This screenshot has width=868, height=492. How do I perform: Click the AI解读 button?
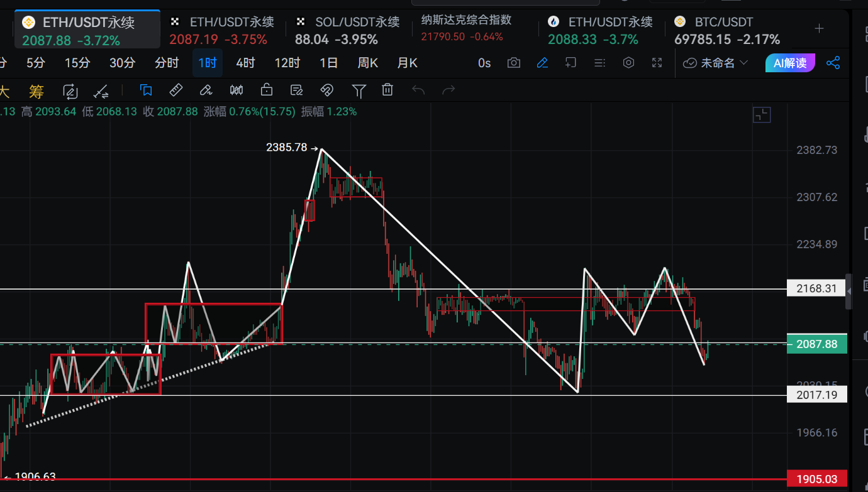(790, 63)
